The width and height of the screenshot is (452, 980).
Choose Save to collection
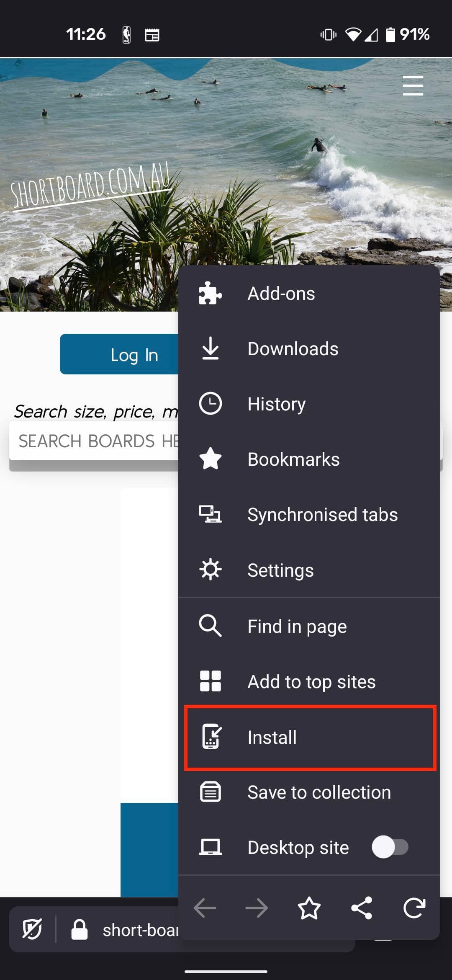[x=309, y=792]
